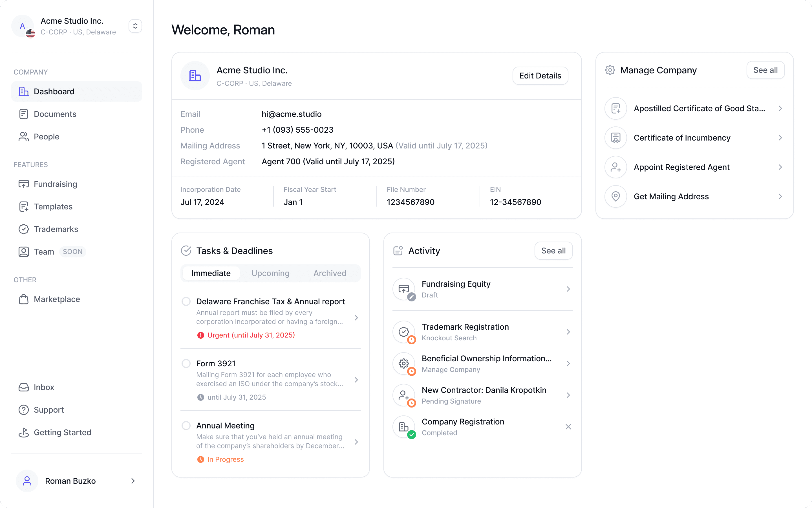Click the hi@acme.studio email value

tap(292, 114)
